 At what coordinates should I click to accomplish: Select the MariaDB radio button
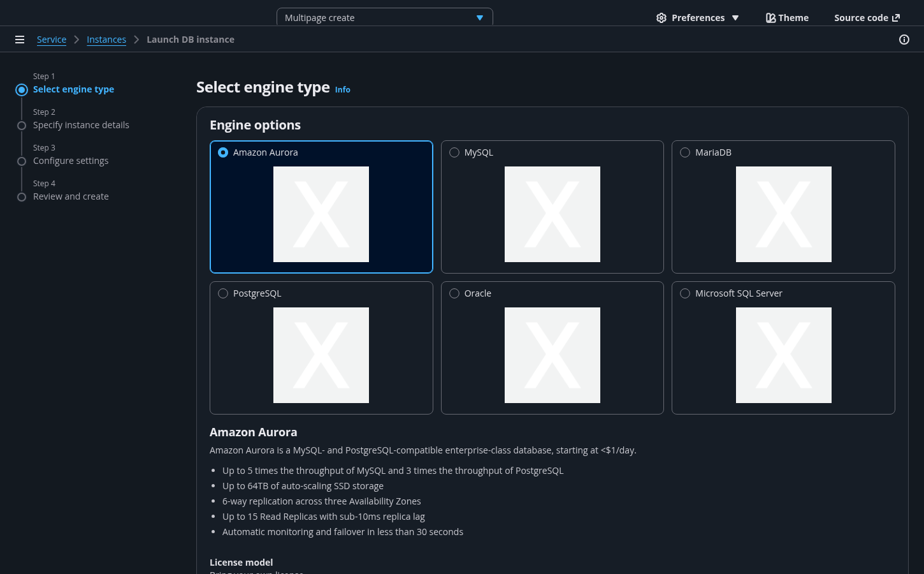point(685,152)
